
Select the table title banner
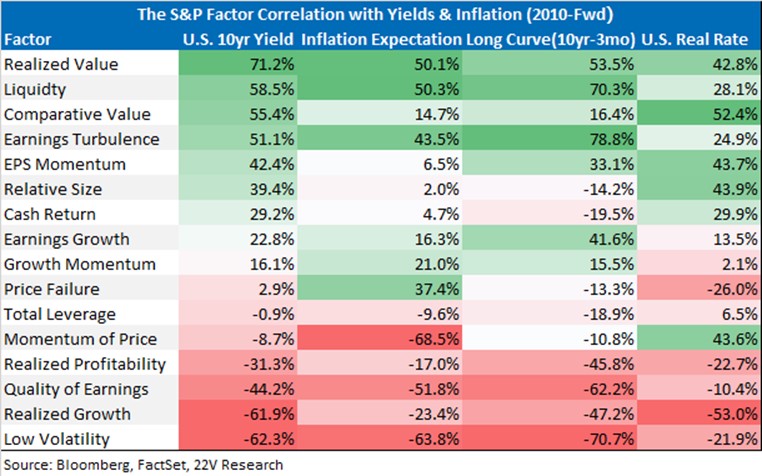tap(381, 15)
